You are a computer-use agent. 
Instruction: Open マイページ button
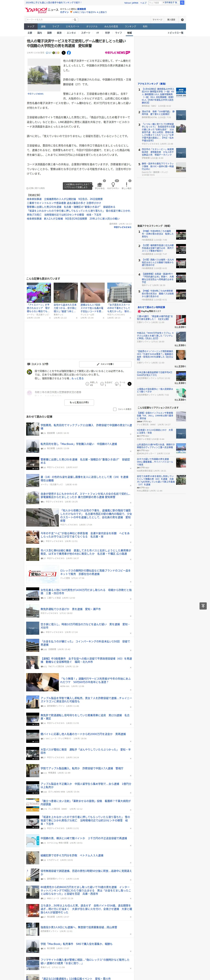click(x=157, y=20)
